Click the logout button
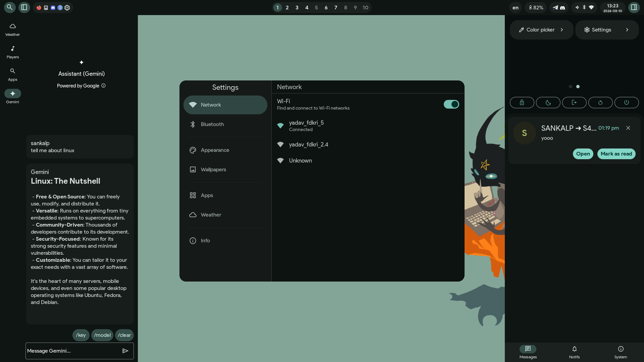The width and height of the screenshot is (644, 362). [574, 103]
